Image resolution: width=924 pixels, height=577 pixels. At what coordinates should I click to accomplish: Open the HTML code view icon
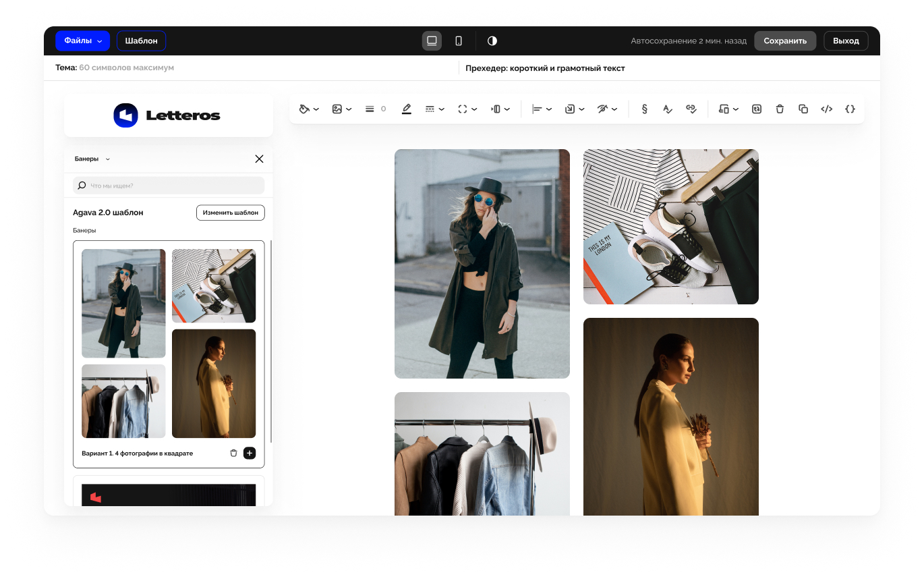[826, 109]
